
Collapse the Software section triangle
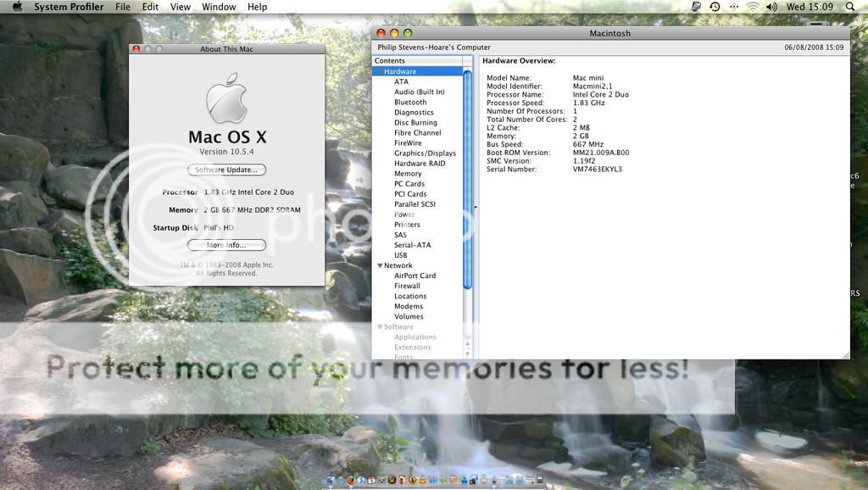click(380, 327)
